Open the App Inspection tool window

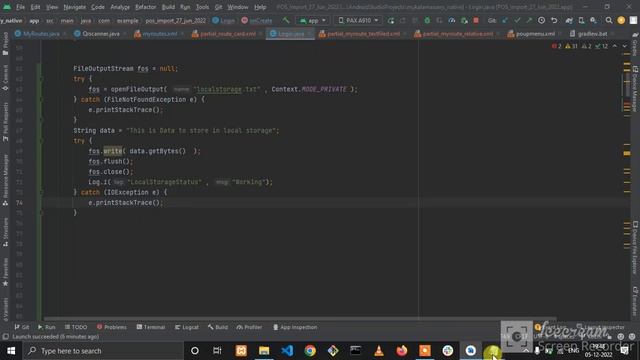coord(295,327)
